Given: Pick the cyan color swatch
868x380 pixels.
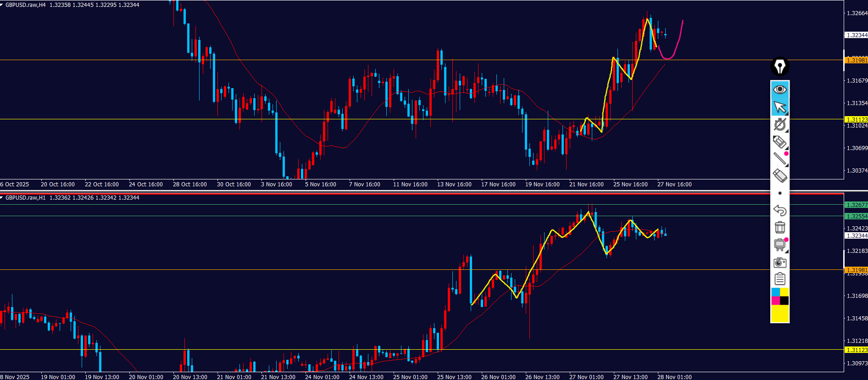Looking at the screenshot, I should 775,292.
